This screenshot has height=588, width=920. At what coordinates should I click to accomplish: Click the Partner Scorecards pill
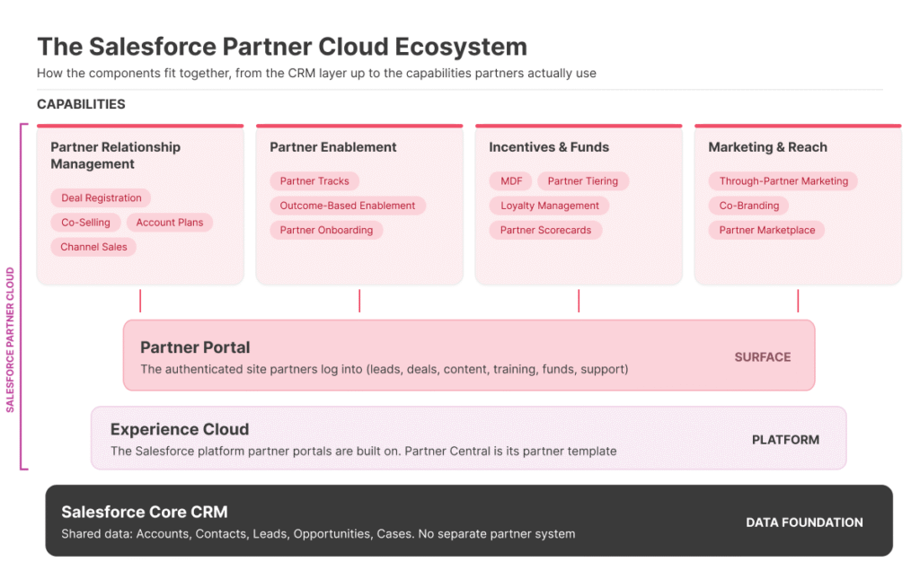(x=545, y=231)
